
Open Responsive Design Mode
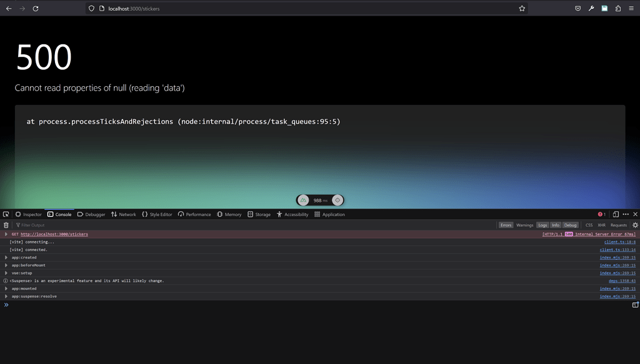[616, 214]
